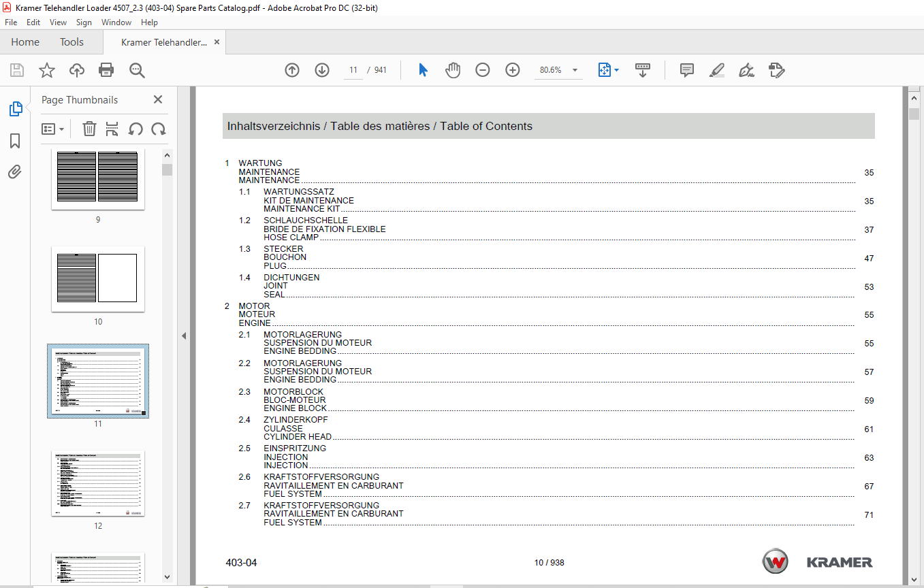Image resolution: width=924 pixels, height=588 pixels.
Task: Switch to the Home tab
Action: click(25, 42)
